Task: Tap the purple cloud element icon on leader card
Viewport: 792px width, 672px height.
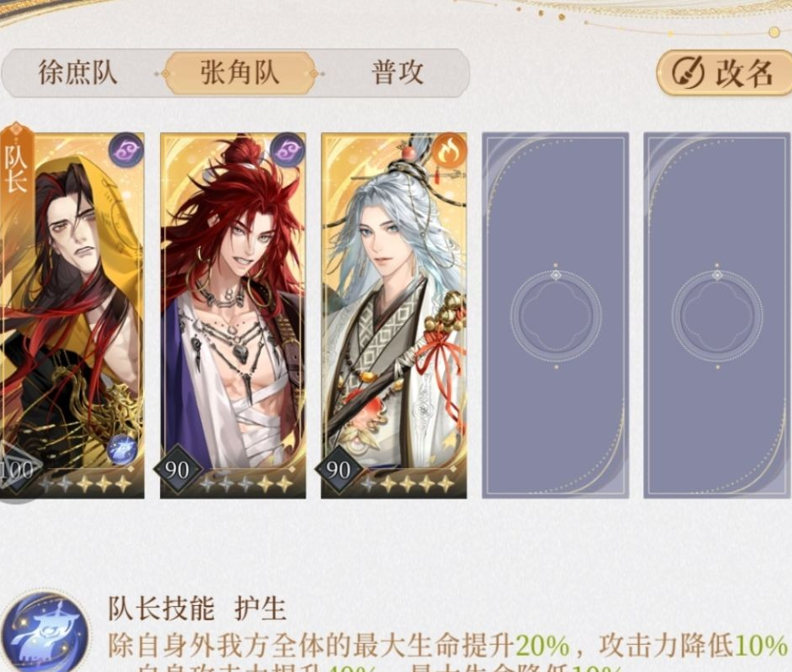Action: tap(126, 150)
